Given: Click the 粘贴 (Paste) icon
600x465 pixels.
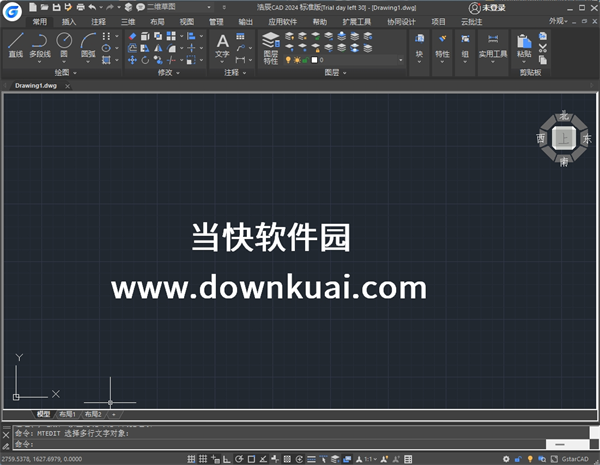Looking at the screenshot, I should 524,44.
